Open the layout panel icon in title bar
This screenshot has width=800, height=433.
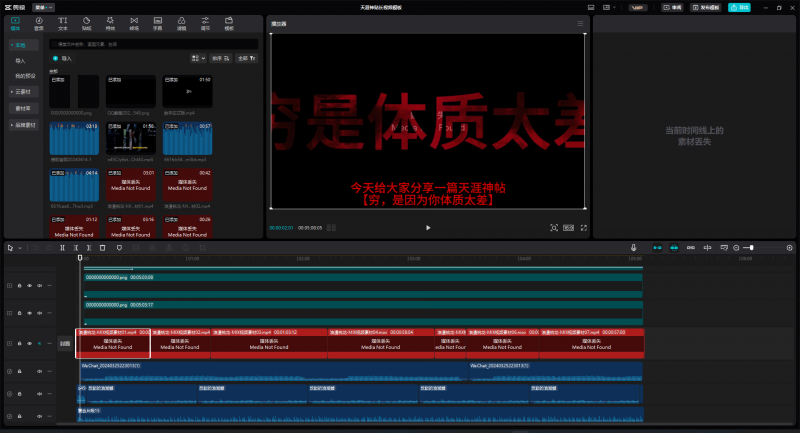tap(591, 8)
